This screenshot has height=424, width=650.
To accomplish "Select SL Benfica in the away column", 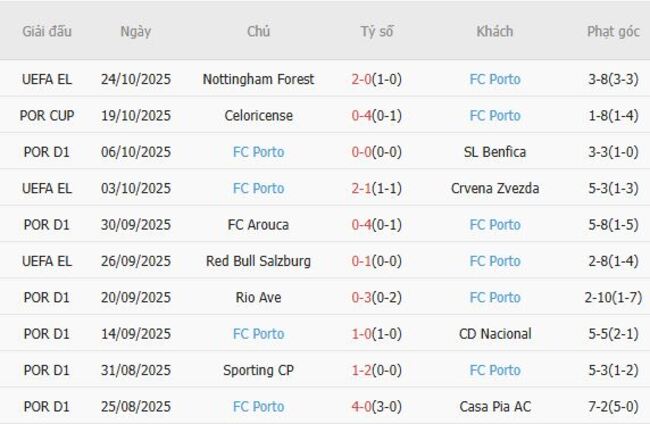I will click(x=495, y=152).
